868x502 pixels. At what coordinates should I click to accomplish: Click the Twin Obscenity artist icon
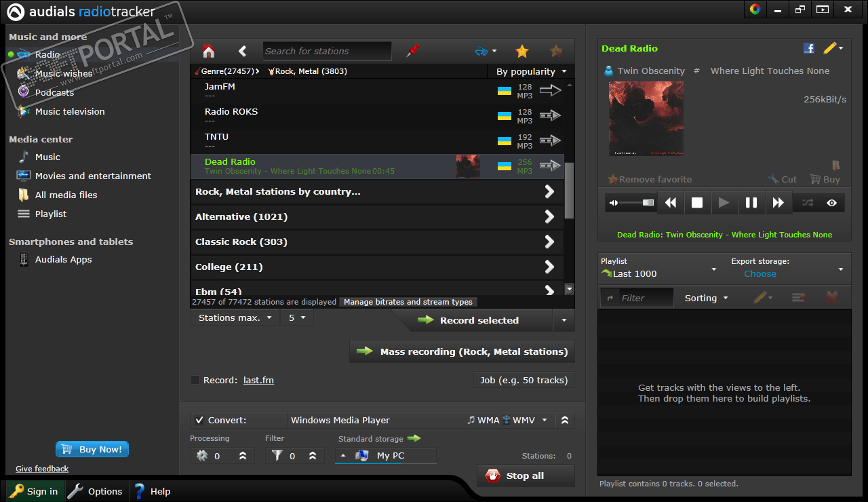coord(609,71)
